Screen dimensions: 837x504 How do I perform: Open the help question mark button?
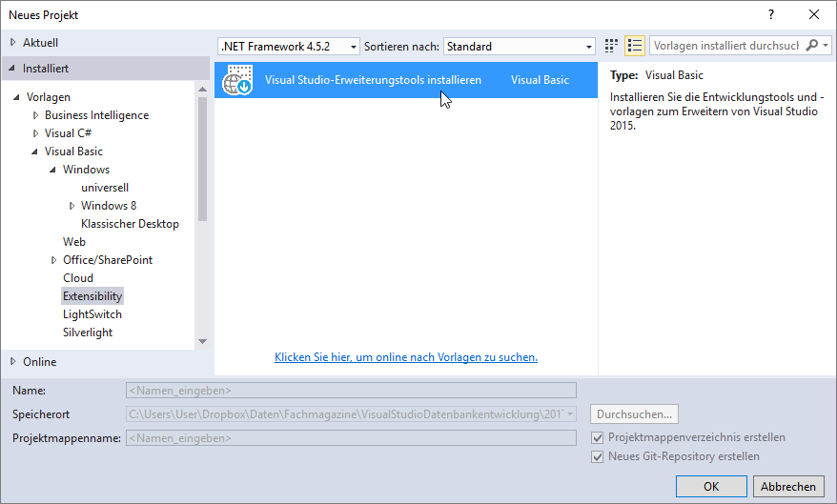[770, 14]
